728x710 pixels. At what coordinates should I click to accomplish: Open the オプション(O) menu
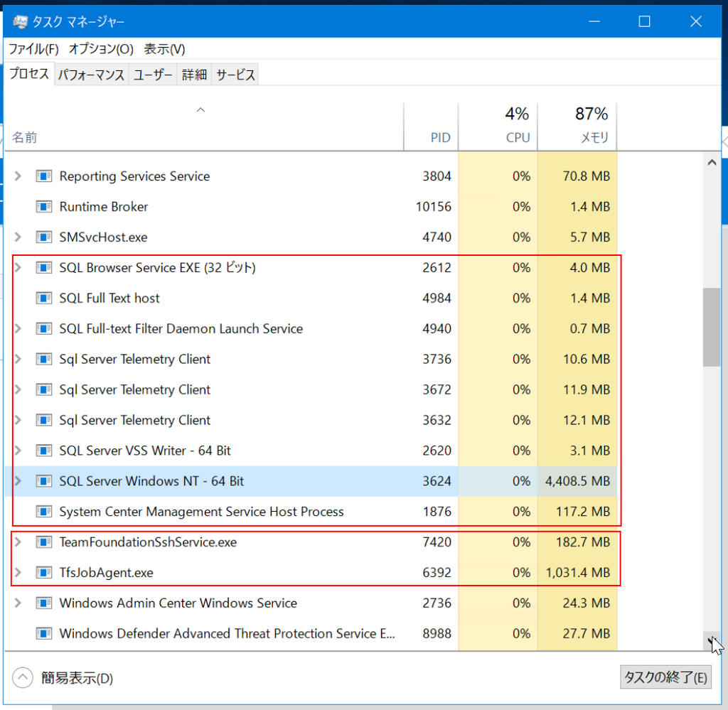(x=101, y=49)
